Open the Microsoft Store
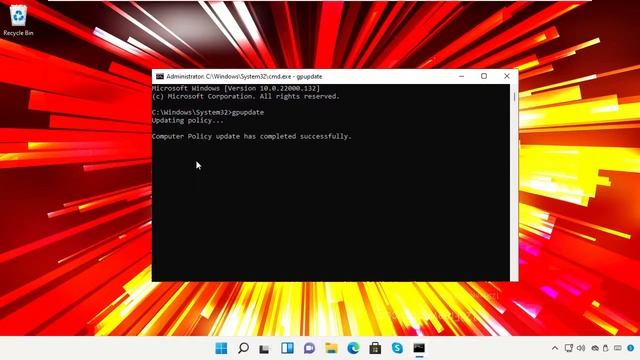This screenshot has width=640, height=360. point(375,348)
